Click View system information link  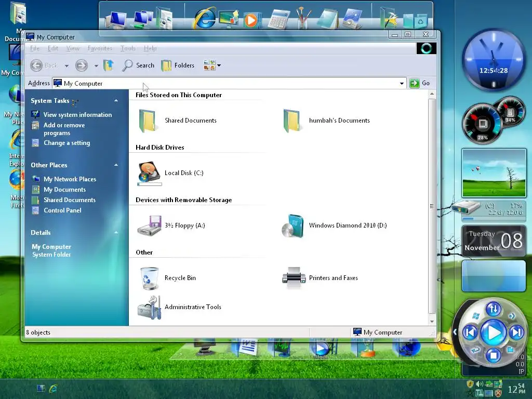click(77, 115)
